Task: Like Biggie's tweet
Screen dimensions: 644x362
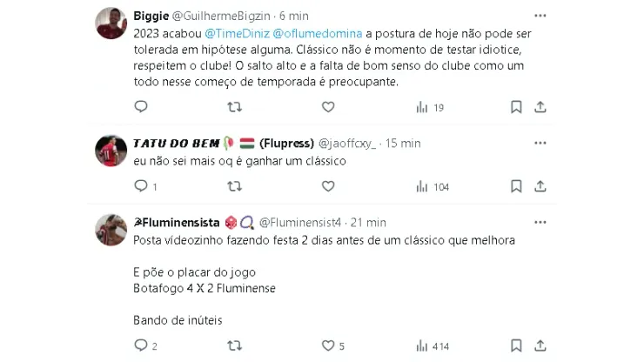Action: [328, 107]
